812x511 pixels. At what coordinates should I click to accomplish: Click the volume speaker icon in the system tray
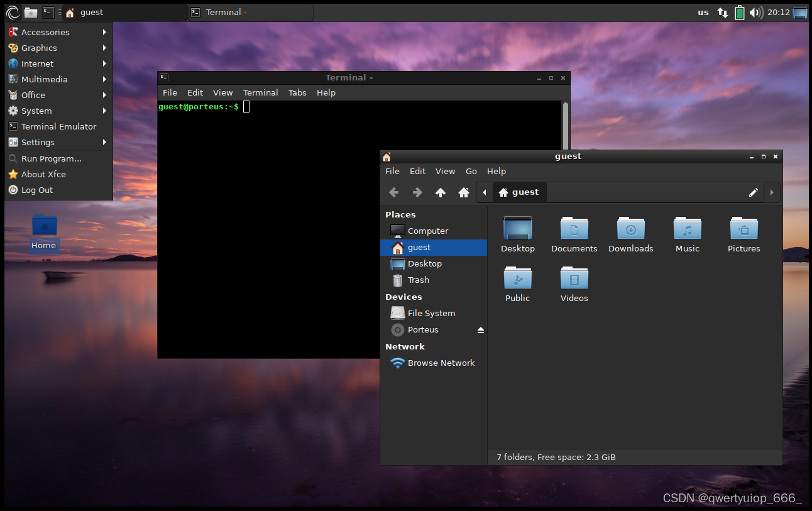[x=757, y=12]
